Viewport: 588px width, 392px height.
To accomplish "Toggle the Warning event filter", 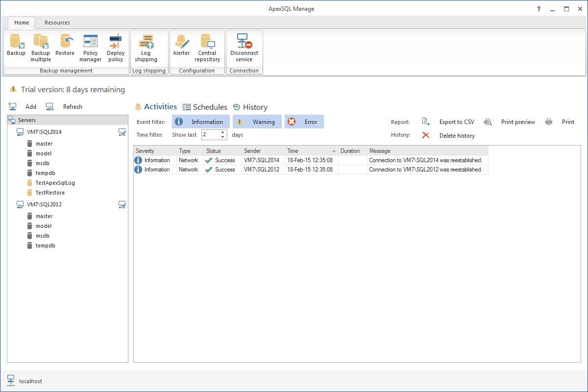I will 257,122.
